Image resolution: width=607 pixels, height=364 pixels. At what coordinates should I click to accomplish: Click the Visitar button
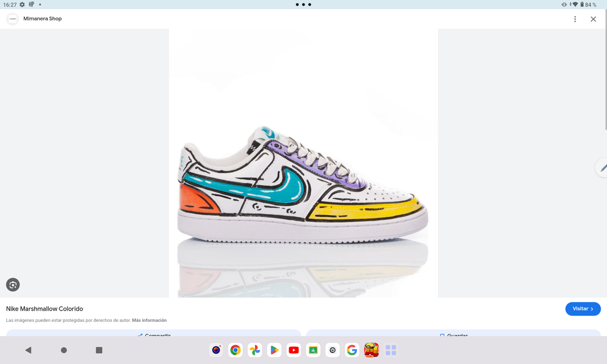coord(583,309)
